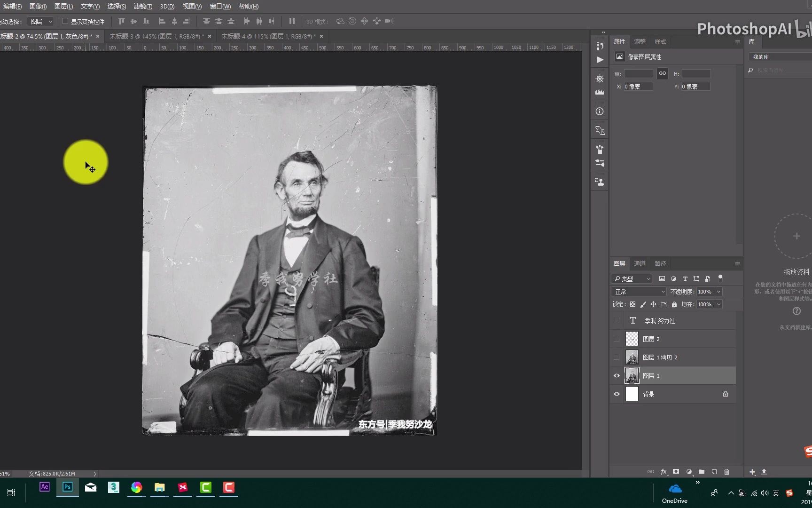Screen dimensions: 812x508
Task: Open the Actions panel play icon
Action: [x=600, y=60]
